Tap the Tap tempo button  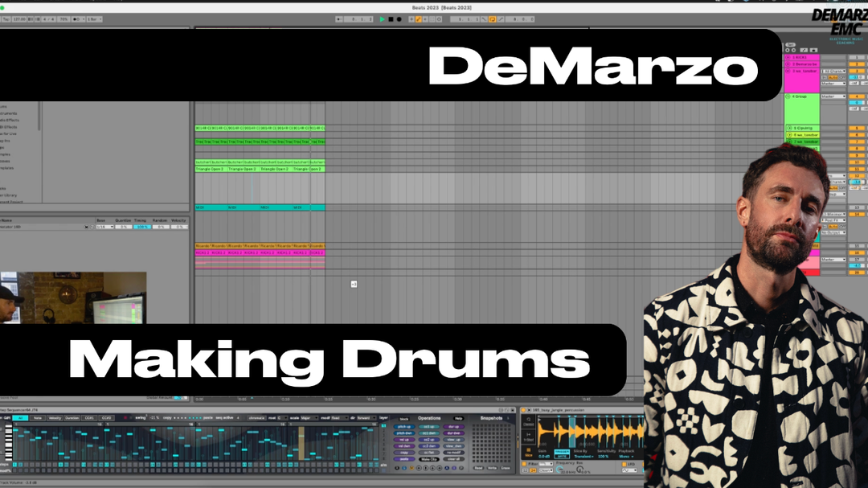[x=6, y=18]
